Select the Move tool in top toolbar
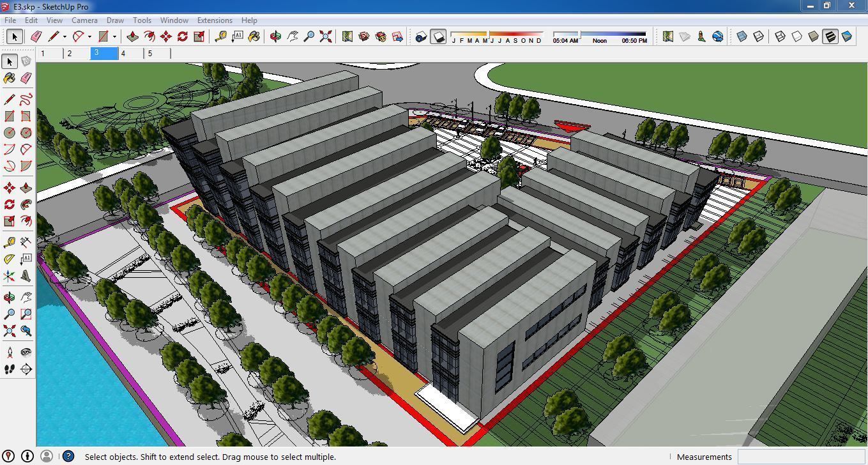The width and height of the screenshot is (868, 465). click(165, 37)
